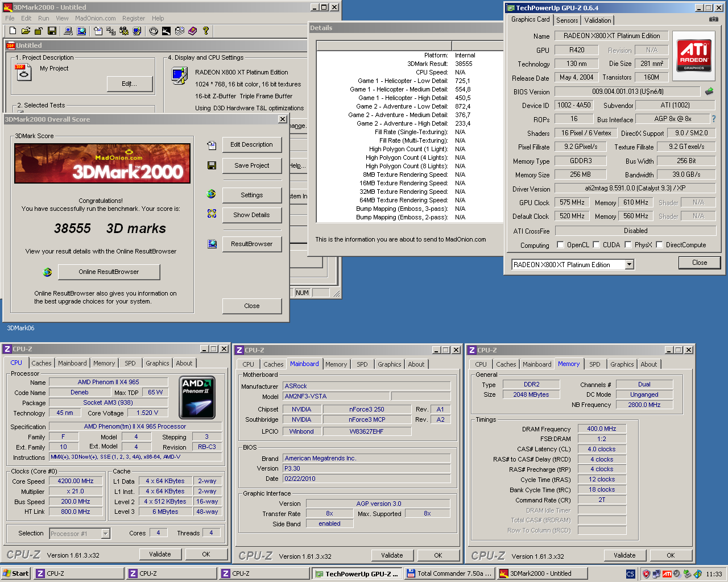Toggle the DirectCompute checkbox in GPU-Z

(x=659, y=244)
